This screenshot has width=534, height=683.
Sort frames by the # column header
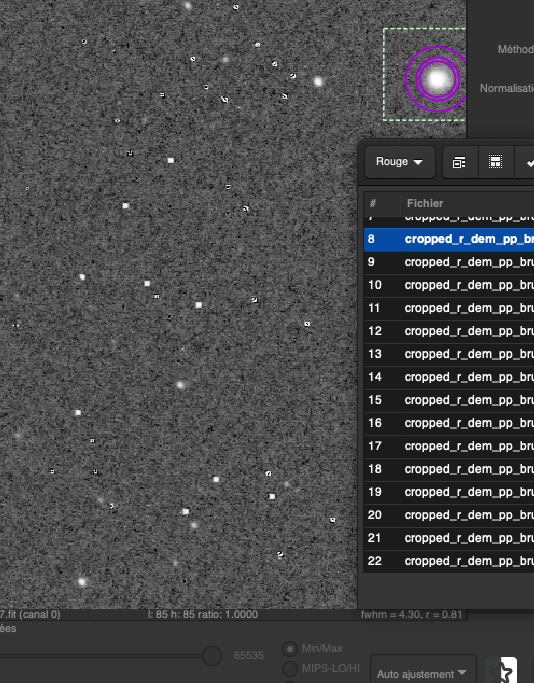(382, 203)
